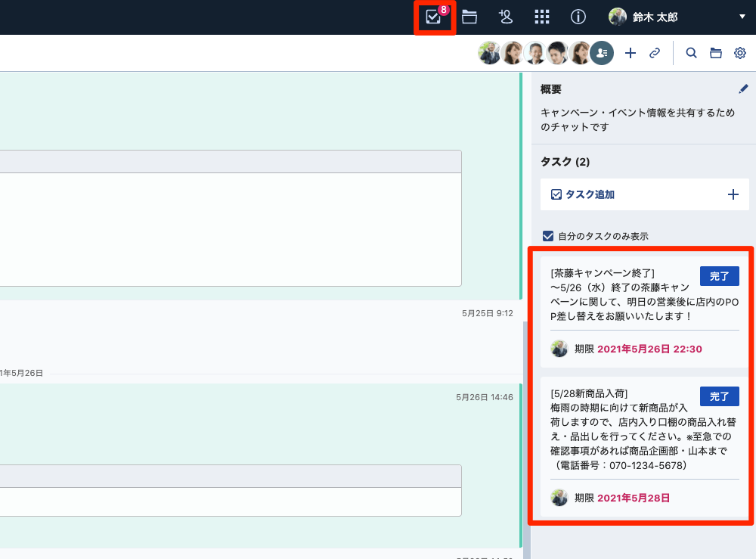This screenshot has width=756, height=559.
Task: Mark the 茶藤キャンペーン終了 task as 完了
Action: [719, 276]
